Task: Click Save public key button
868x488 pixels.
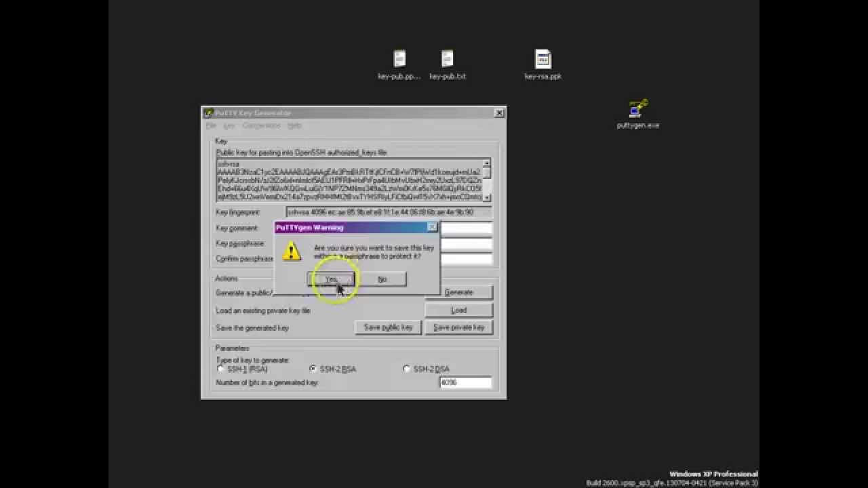Action: (388, 327)
